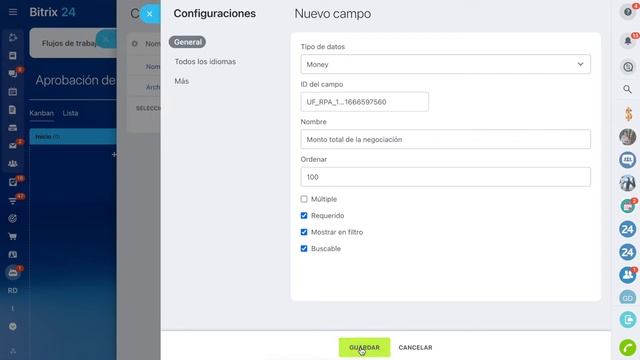
Task: Open the highlighted robot RPA icon in sidebar
Action: tap(13, 272)
